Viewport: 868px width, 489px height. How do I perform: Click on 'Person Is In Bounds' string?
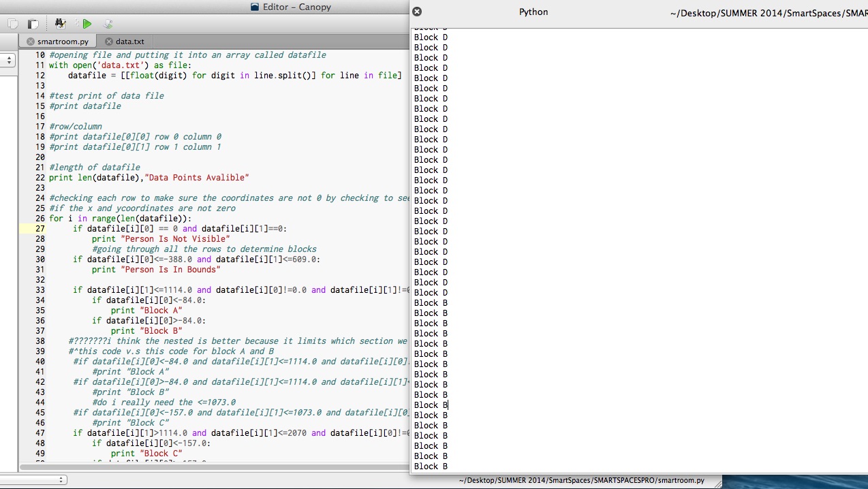tap(169, 270)
